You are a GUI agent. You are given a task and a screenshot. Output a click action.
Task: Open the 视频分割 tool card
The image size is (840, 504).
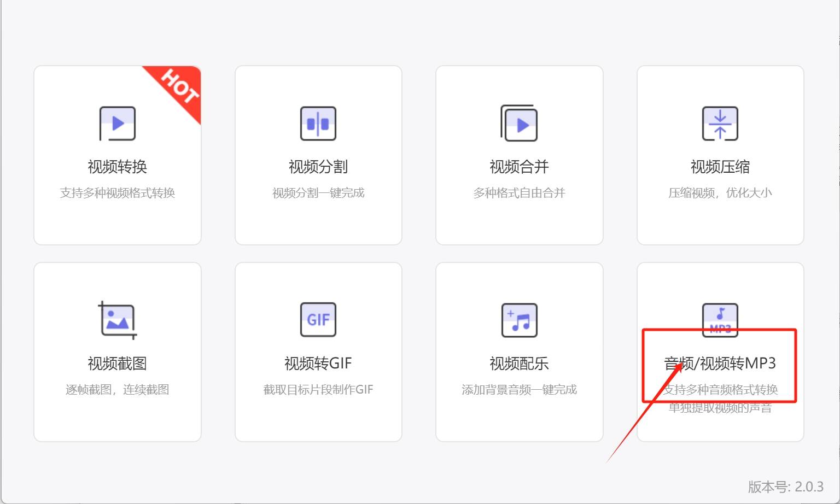(x=318, y=155)
